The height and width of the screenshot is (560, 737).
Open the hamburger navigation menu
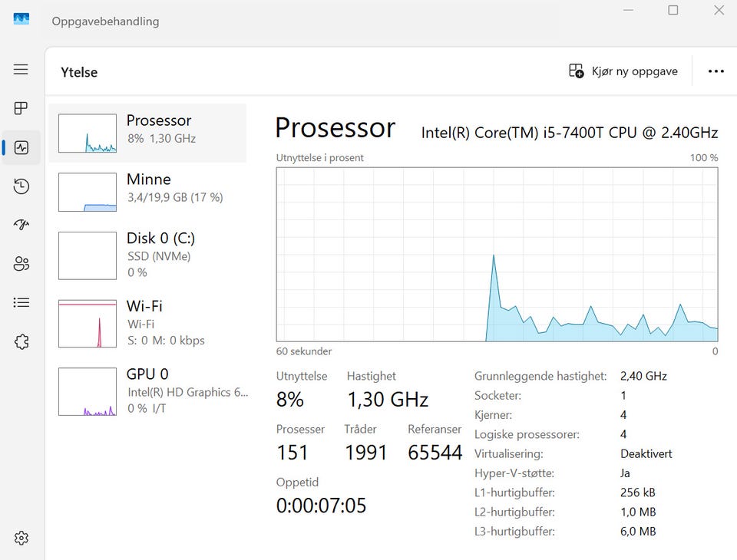point(21,70)
